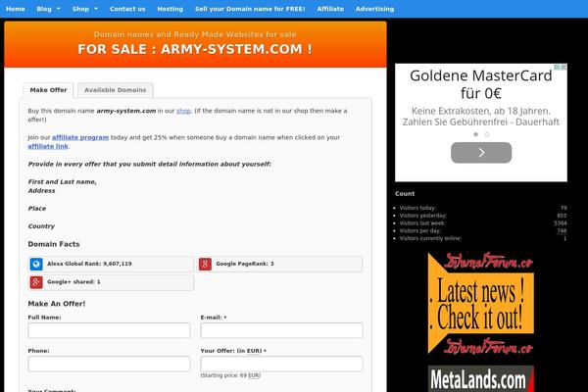Viewport: 588px width, 392px height.
Task: Switch to the Available Domains tab
Action: (x=115, y=90)
